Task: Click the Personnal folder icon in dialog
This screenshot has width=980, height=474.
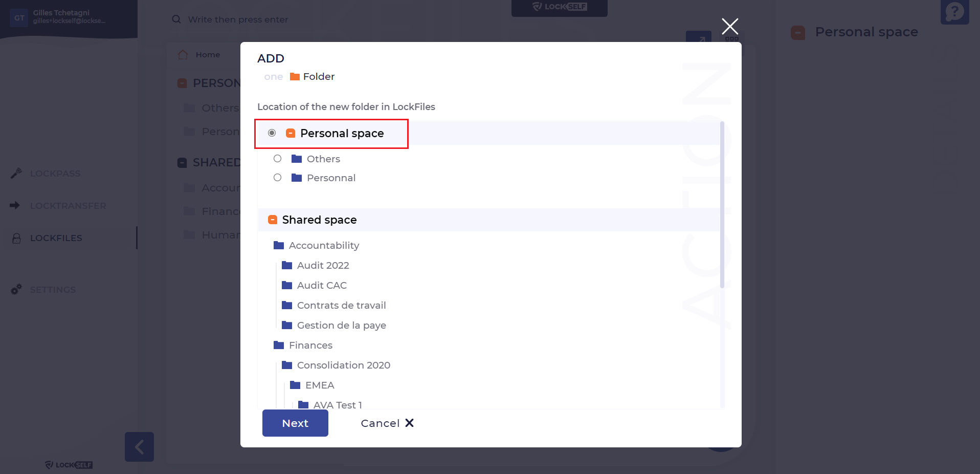Action: click(297, 178)
